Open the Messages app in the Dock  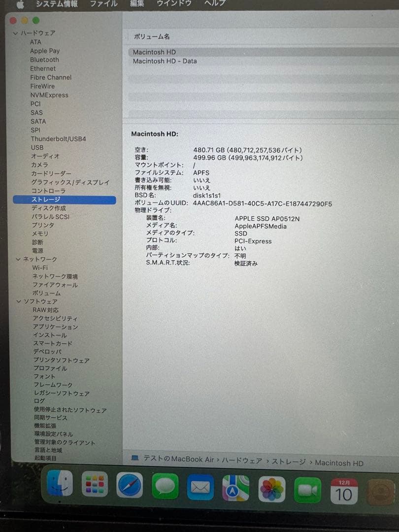165,486
